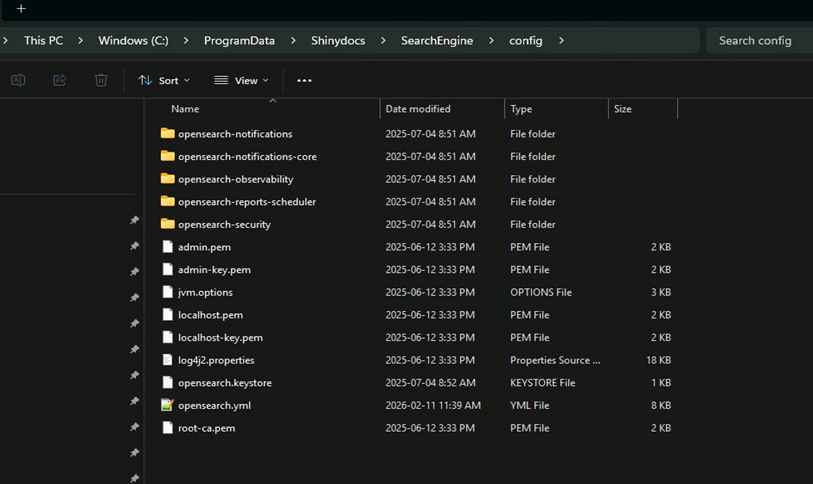Viewport: 813px width, 484px height.
Task: Select admin-key.pem file icon
Action: coord(167,269)
